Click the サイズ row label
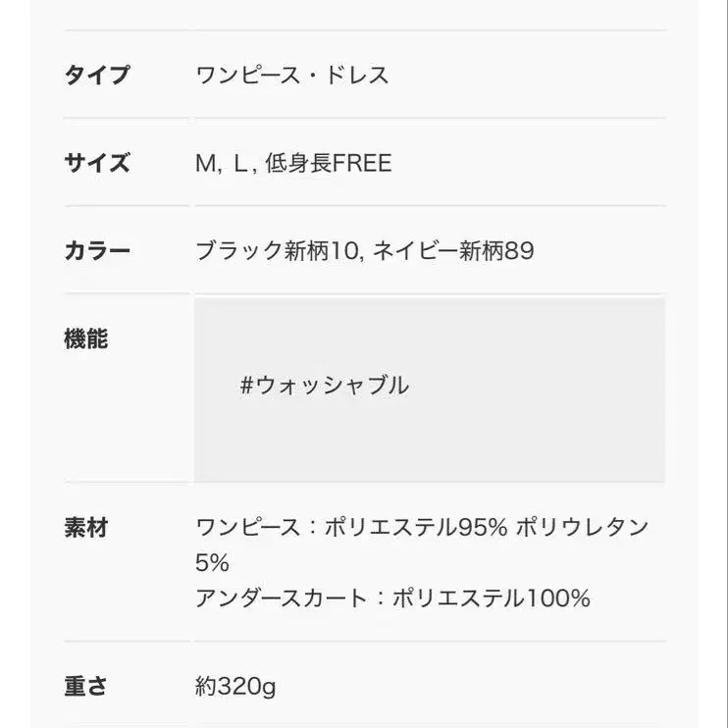 pos(96,163)
